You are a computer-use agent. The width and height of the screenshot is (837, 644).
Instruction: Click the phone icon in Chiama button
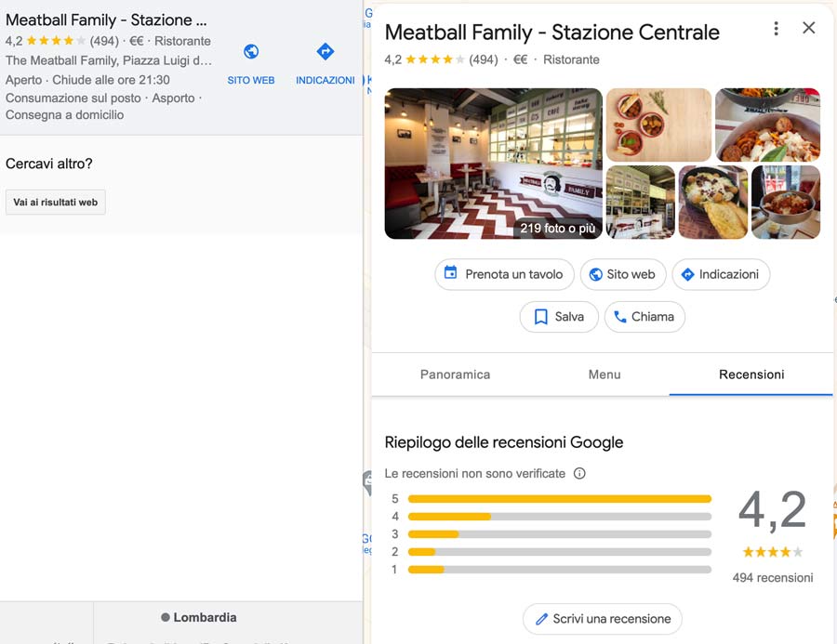point(619,317)
